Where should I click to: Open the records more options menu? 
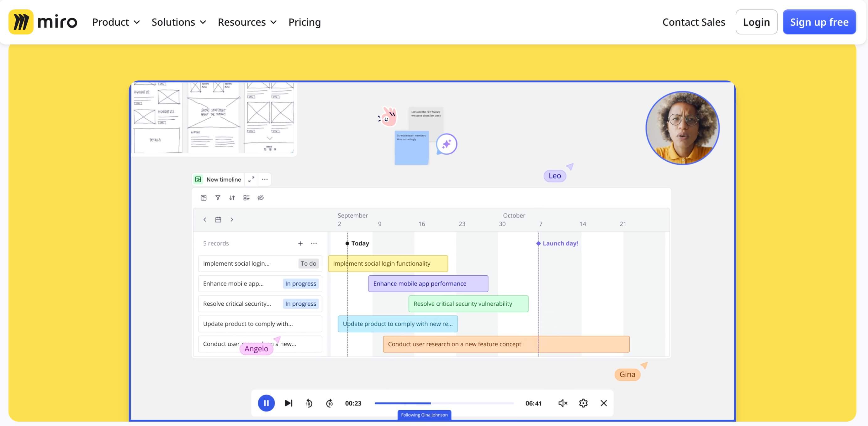click(314, 243)
